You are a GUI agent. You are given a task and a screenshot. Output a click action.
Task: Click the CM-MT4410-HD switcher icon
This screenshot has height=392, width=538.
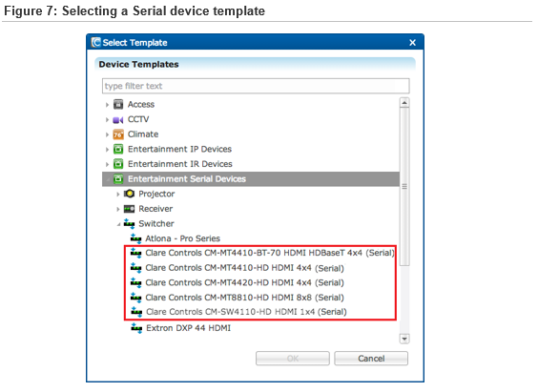point(135,268)
